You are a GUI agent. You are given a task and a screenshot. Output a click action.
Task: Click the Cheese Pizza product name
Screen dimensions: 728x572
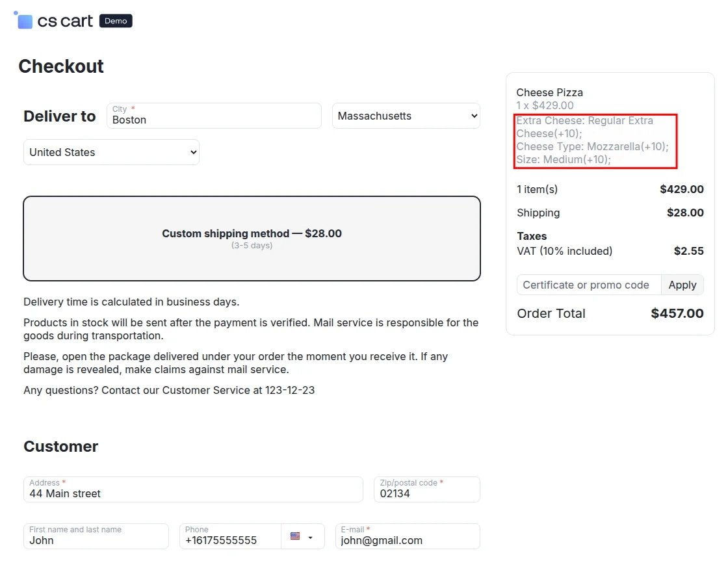pyautogui.click(x=549, y=92)
